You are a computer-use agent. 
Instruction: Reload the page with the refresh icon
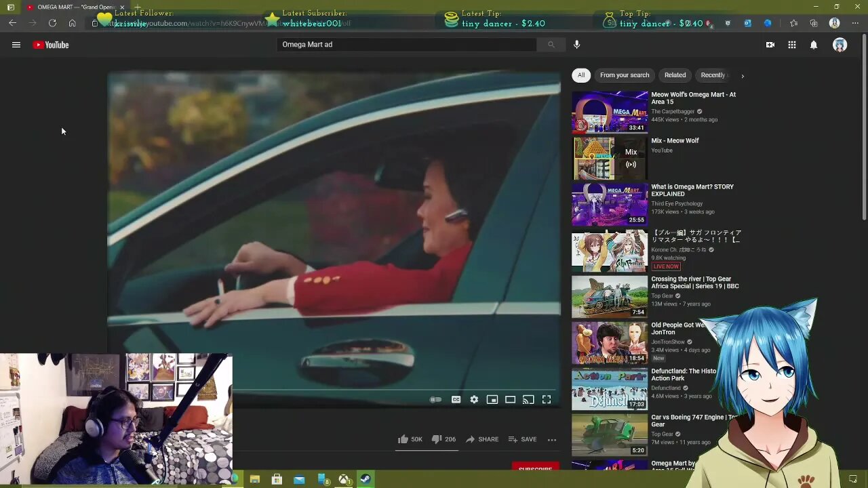[52, 23]
